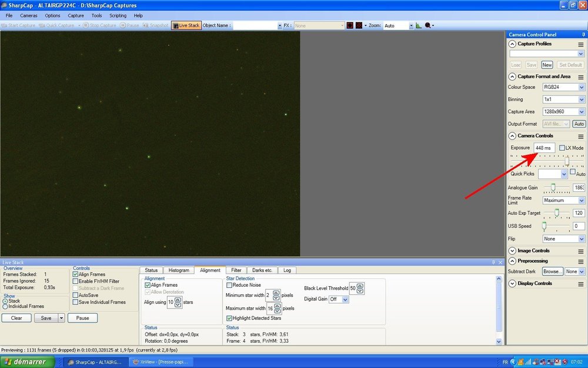Toggle Highlight Detected Stars checkbox
The image size is (588, 368).
pos(229,318)
